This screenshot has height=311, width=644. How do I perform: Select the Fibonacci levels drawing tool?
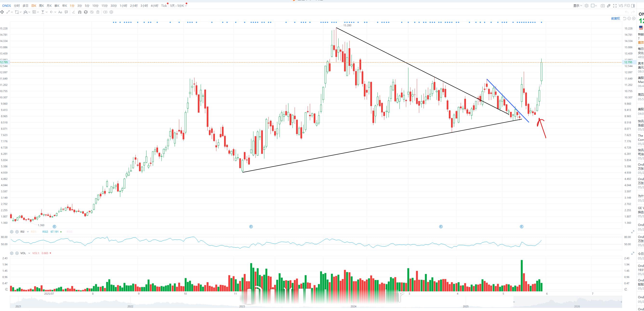pos(34,12)
